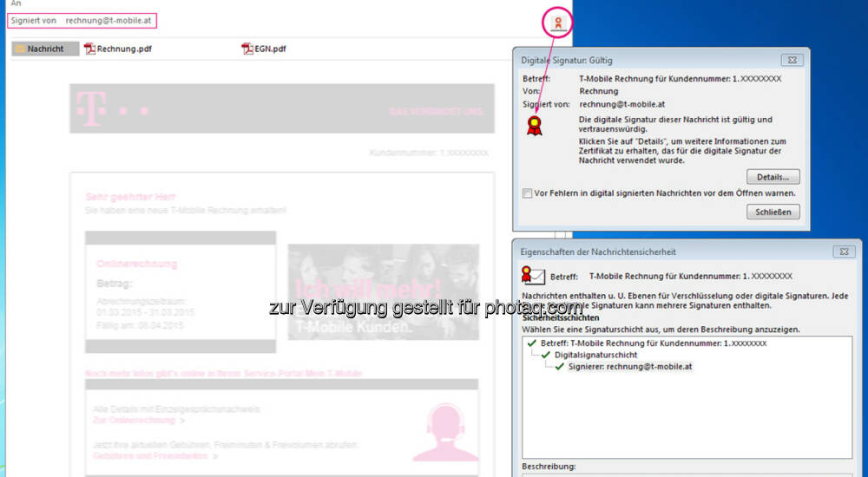The height and width of the screenshot is (477, 868).
Task: Enable warning for errors in signed messages
Action: 528,193
